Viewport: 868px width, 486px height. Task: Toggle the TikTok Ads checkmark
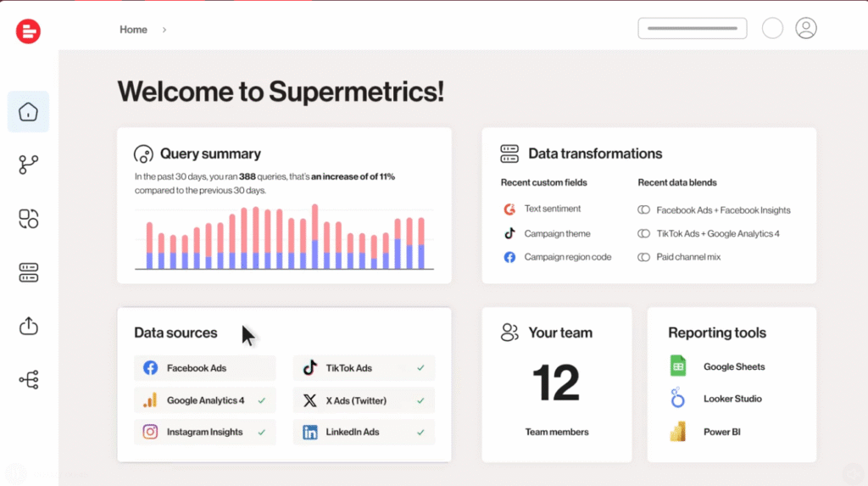(420, 367)
